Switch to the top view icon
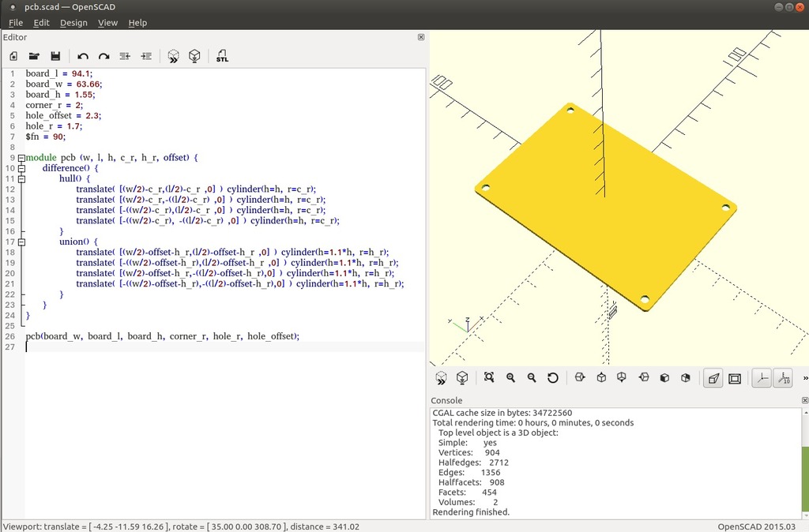809x532 pixels. click(600, 378)
